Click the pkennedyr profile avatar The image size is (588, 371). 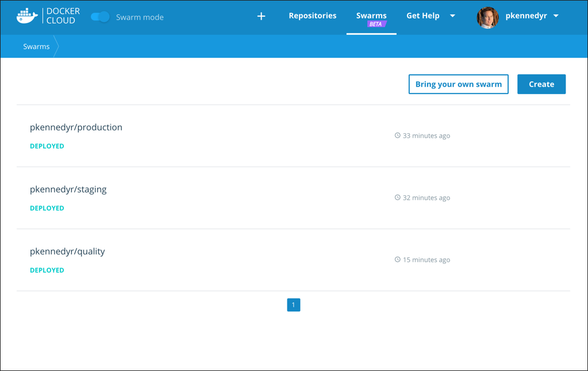coord(487,17)
